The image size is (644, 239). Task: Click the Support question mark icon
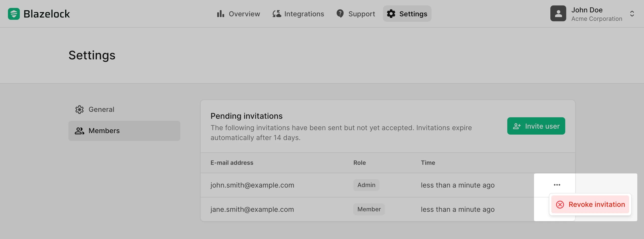pos(340,14)
